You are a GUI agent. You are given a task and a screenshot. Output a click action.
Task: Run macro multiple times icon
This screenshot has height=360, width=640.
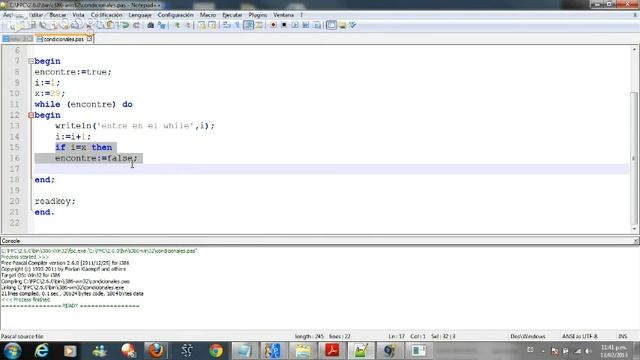pos(305,25)
